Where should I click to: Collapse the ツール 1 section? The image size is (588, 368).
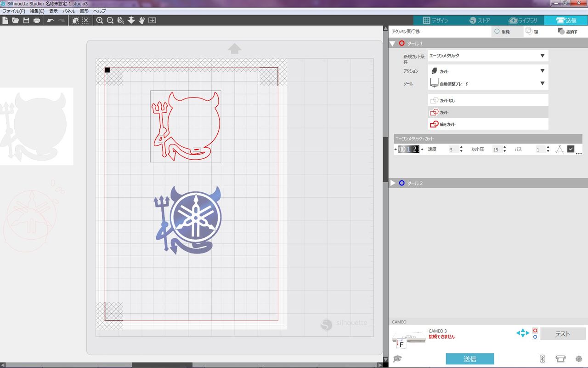point(393,43)
